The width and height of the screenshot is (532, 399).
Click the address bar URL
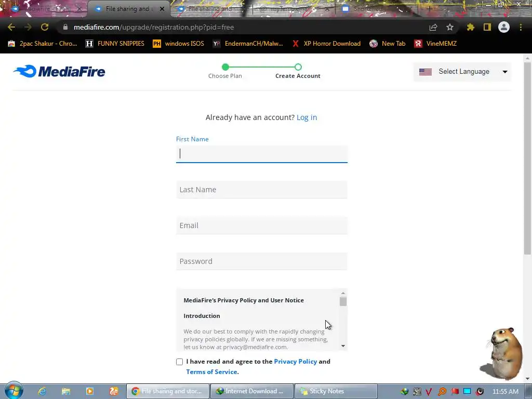click(x=154, y=27)
